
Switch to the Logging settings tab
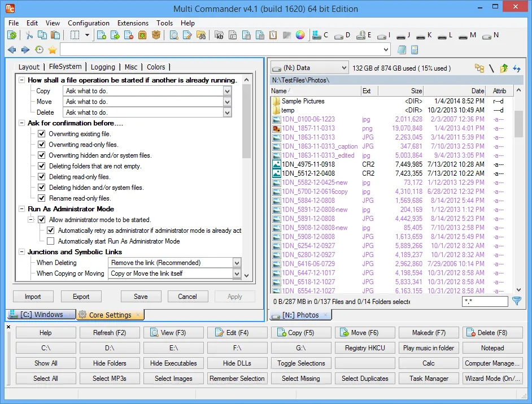103,67
